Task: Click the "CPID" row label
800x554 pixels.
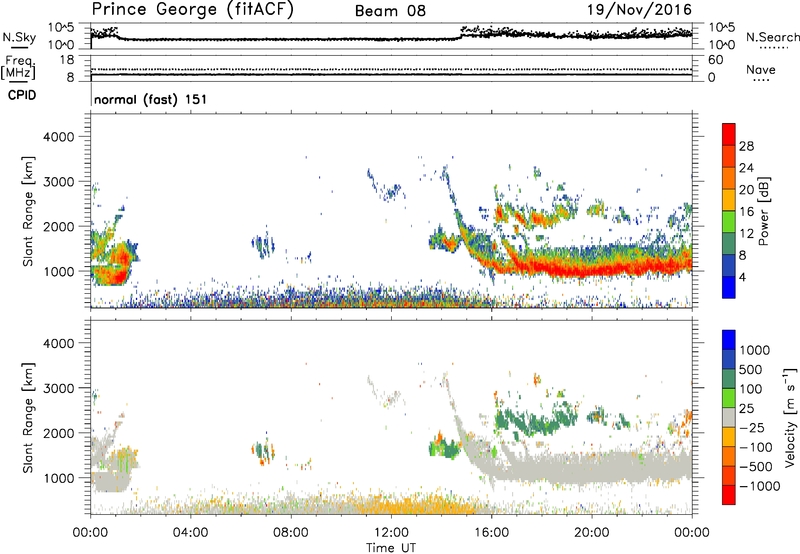Action: (x=22, y=95)
